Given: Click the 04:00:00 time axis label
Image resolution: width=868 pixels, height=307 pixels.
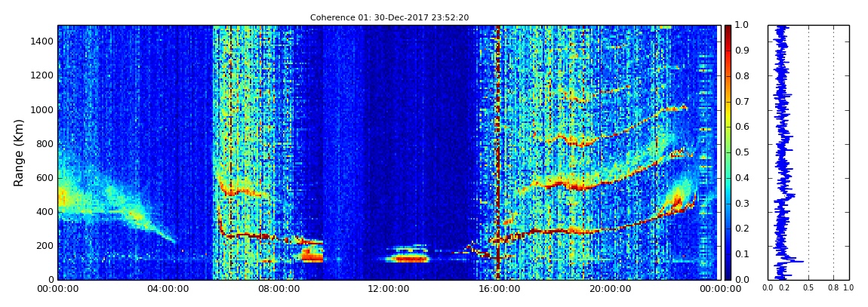Looking at the screenshot, I should coord(168,289).
